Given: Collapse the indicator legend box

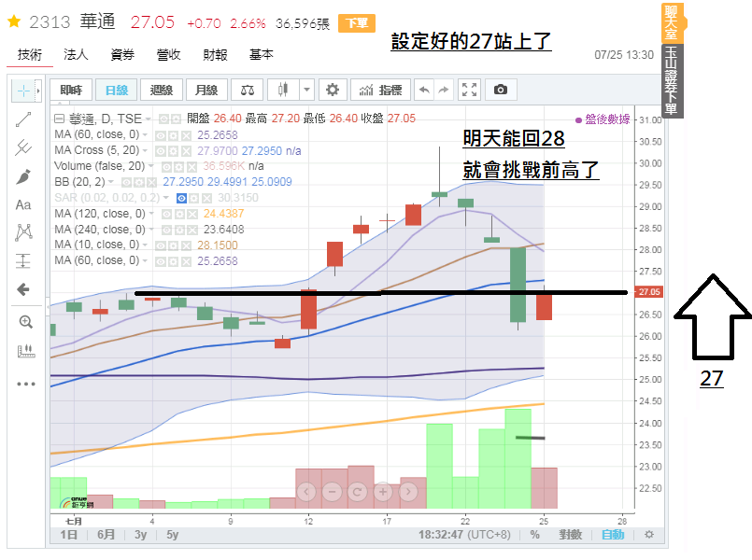Looking at the screenshot, I should [x=59, y=119].
